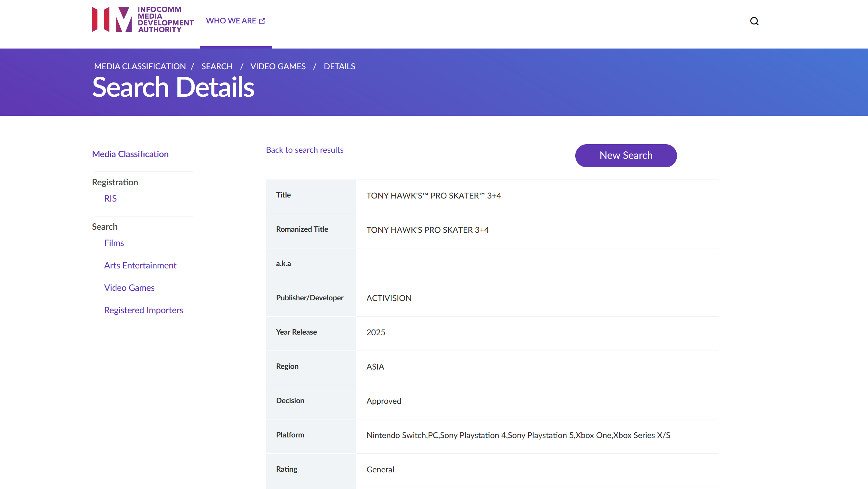This screenshot has width=868, height=489.
Task: Open Films search in sidebar
Action: tap(114, 243)
